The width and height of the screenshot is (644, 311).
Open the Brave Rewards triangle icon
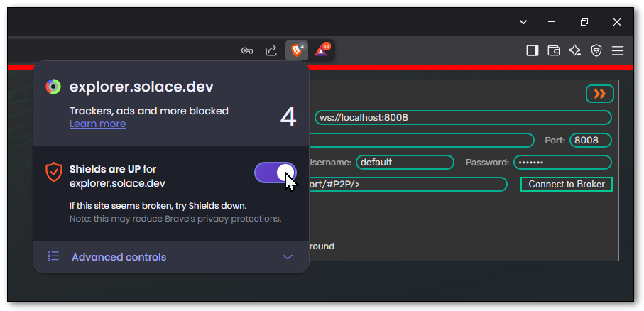click(322, 50)
